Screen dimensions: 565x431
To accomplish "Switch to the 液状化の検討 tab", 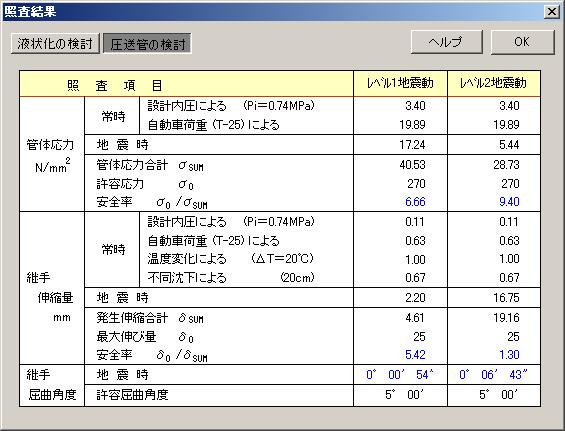I will coord(55,44).
